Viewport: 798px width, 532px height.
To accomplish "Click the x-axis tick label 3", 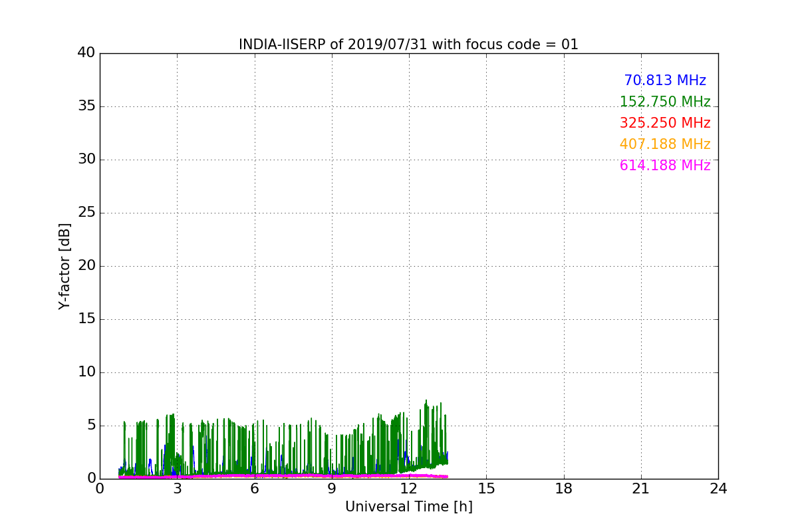I will coord(177,489).
